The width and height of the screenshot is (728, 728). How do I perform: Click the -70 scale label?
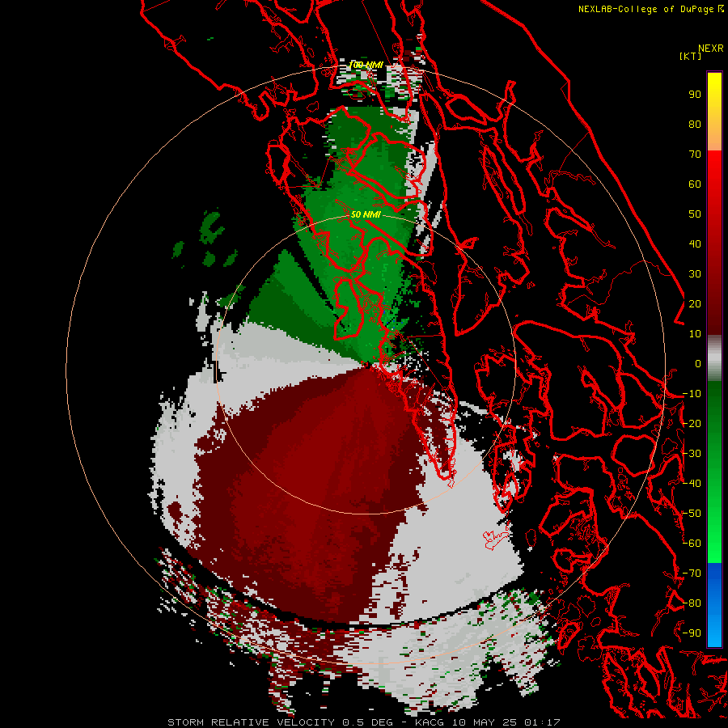(x=692, y=574)
